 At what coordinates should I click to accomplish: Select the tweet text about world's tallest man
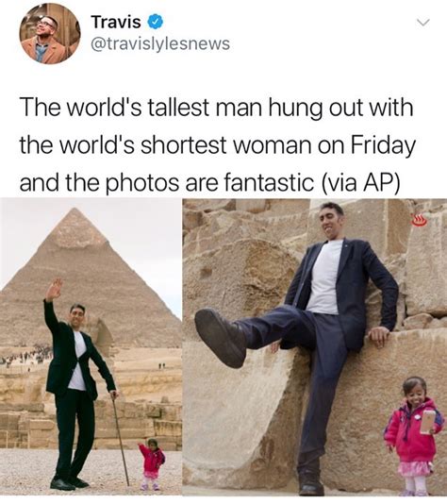tap(217, 144)
